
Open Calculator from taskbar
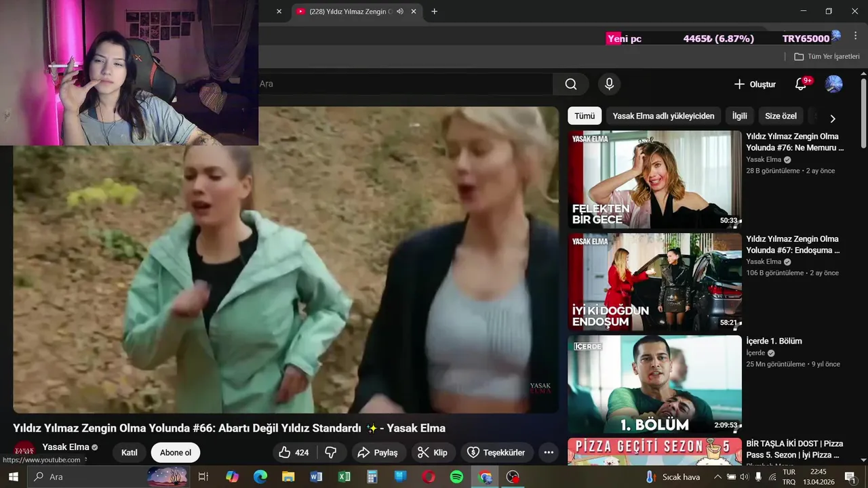point(372,477)
